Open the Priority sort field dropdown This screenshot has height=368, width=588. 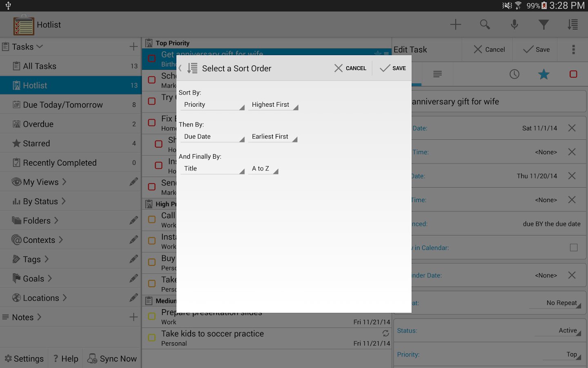pos(212,105)
